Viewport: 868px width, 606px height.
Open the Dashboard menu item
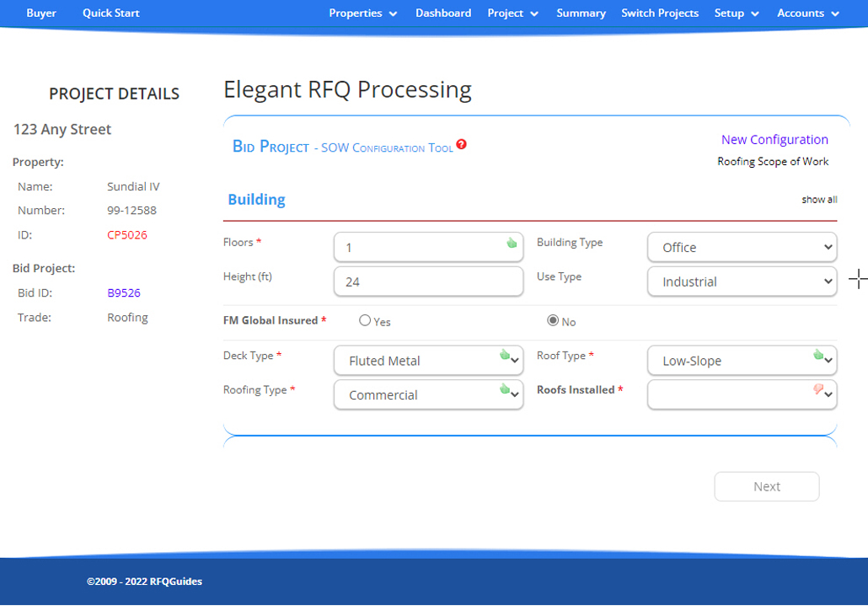pos(443,13)
